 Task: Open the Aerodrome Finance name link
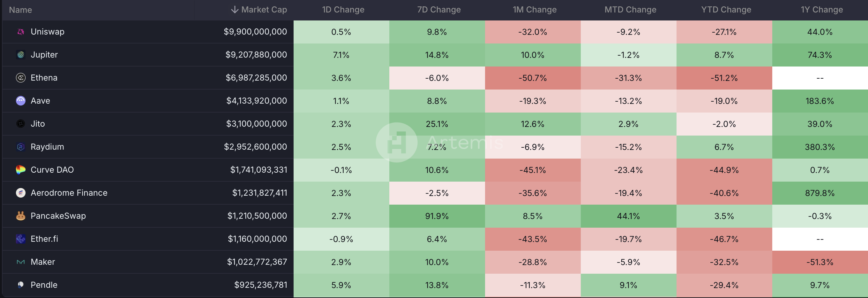69,193
